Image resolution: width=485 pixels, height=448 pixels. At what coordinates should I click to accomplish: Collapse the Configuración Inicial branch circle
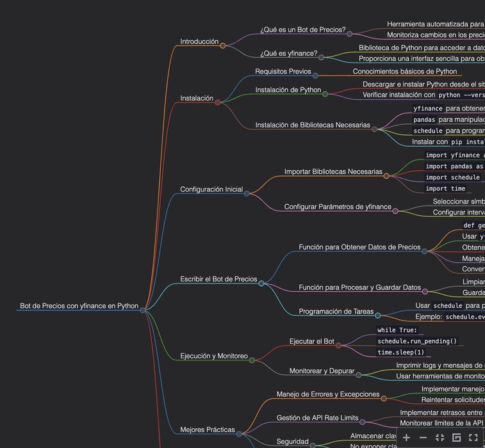[247, 194]
